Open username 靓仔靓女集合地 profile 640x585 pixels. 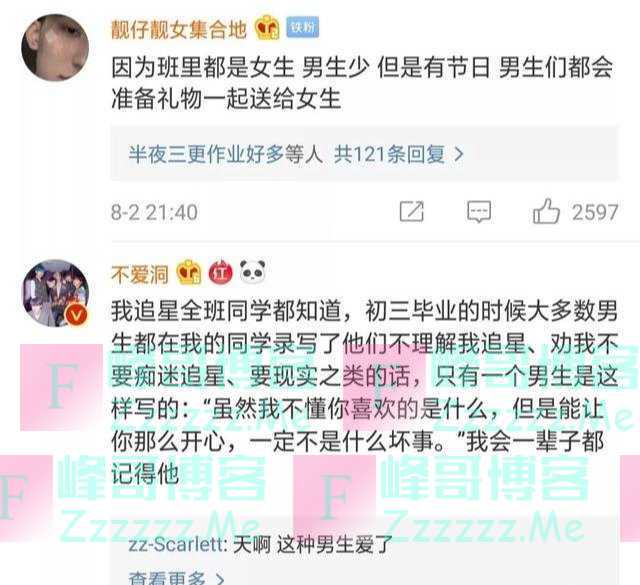coord(179,29)
